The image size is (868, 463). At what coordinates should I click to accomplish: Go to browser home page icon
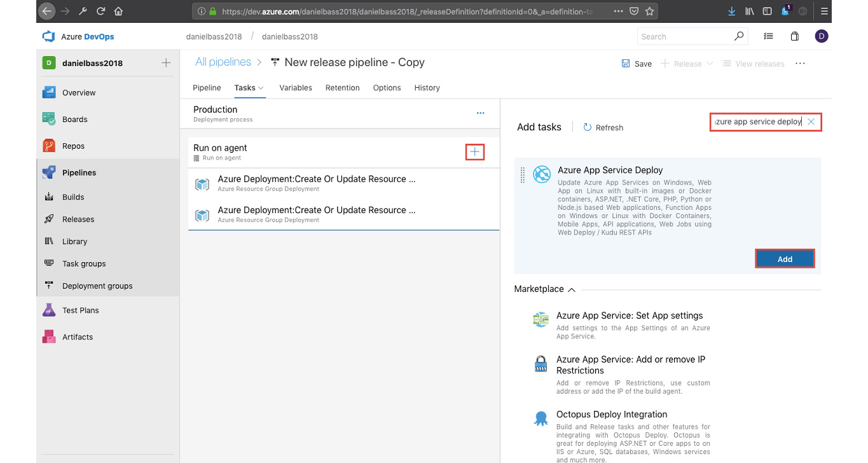pos(118,11)
